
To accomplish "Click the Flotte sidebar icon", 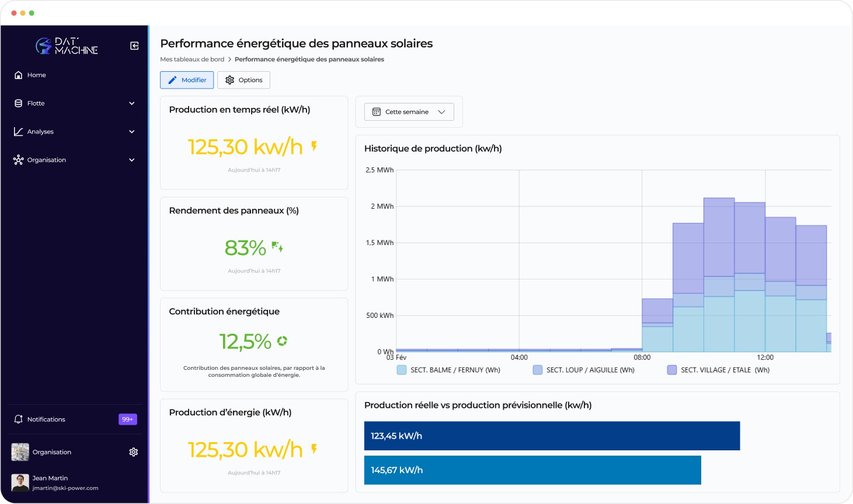I will (18, 103).
